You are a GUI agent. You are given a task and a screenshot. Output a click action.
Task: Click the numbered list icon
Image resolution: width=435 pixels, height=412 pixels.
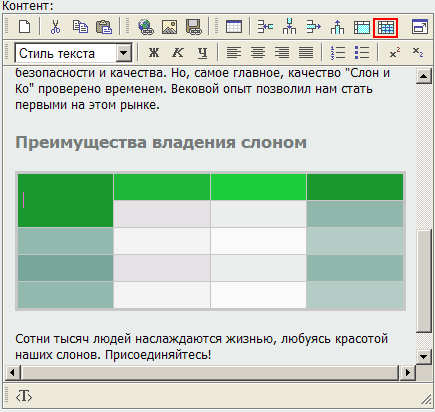[338, 53]
